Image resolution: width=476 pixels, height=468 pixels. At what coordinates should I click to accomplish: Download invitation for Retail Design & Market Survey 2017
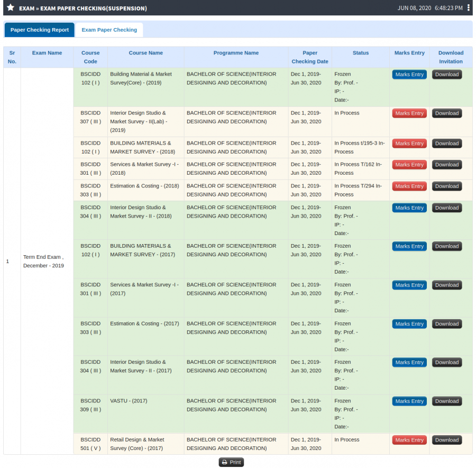click(447, 440)
